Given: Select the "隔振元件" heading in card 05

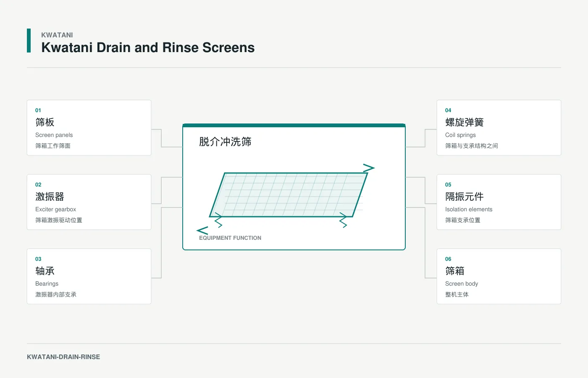Looking at the screenshot, I should [465, 197].
